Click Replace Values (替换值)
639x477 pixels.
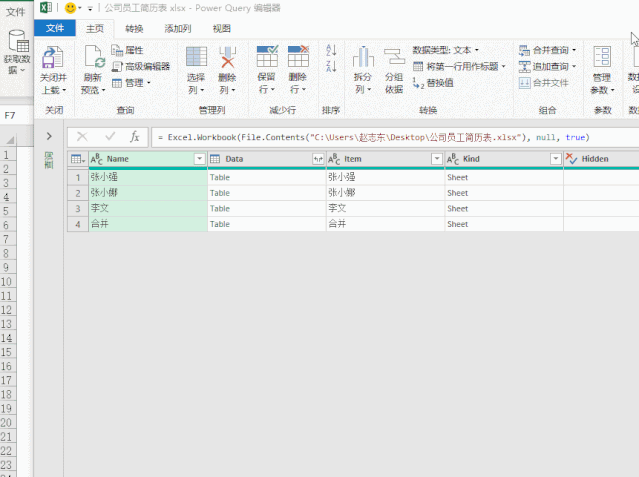[433, 83]
